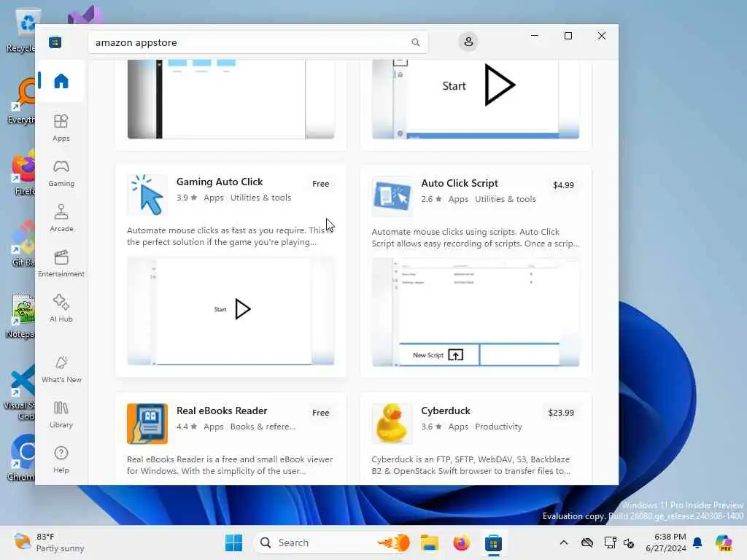Screen dimensions: 747x560
Task: Click the 3.9 star rating of Gaming Auto Click
Action: [187, 198]
